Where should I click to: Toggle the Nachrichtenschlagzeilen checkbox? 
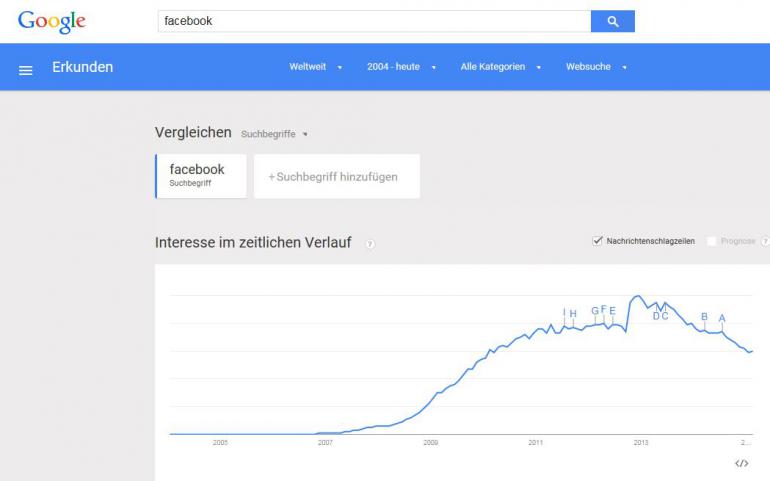tap(598, 241)
